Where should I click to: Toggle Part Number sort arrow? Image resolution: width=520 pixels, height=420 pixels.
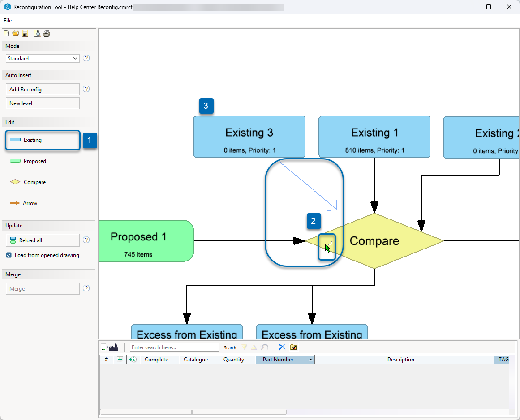click(x=311, y=360)
